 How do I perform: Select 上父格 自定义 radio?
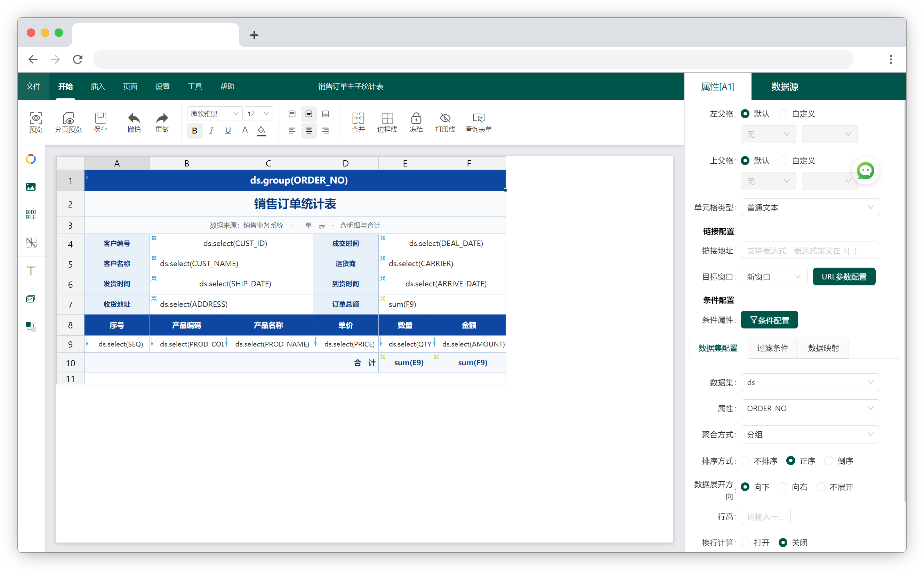click(x=783, y=161)
